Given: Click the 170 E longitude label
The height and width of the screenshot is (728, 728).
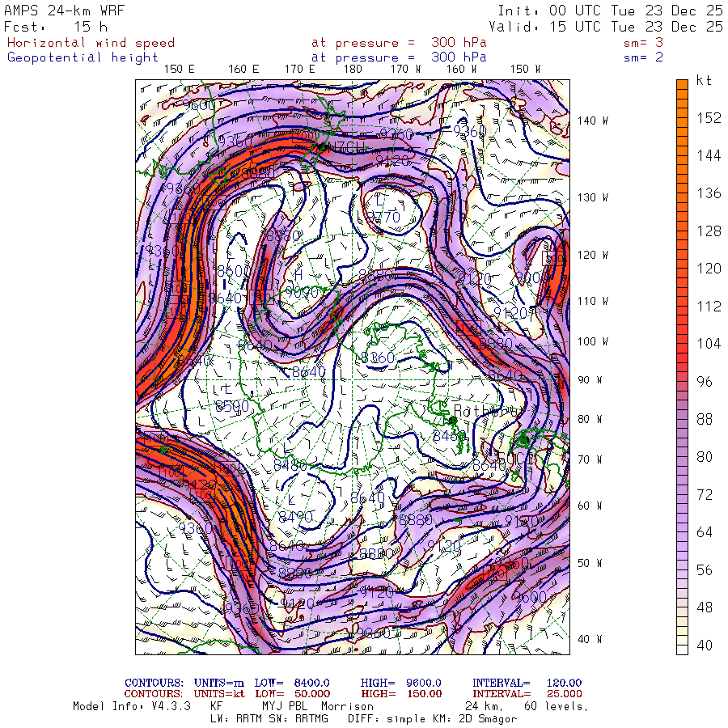Looking at the screenshot, I should (x=299, y=70).
